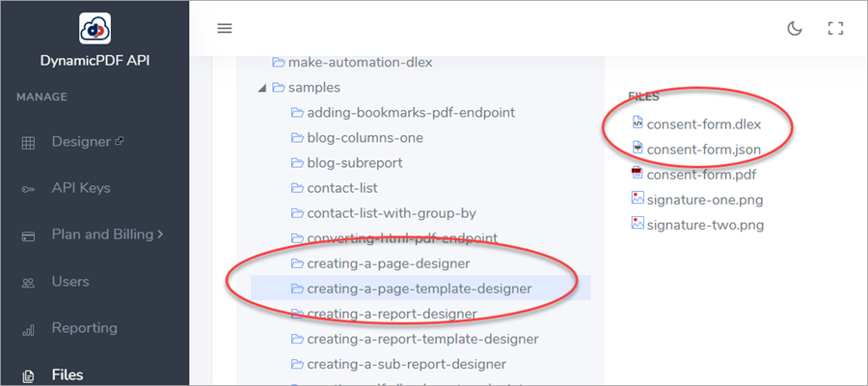The width and height of the screenshot is (868, 386).
Task: Select the make-automation-dlex folder
Action: pos(360,63)
